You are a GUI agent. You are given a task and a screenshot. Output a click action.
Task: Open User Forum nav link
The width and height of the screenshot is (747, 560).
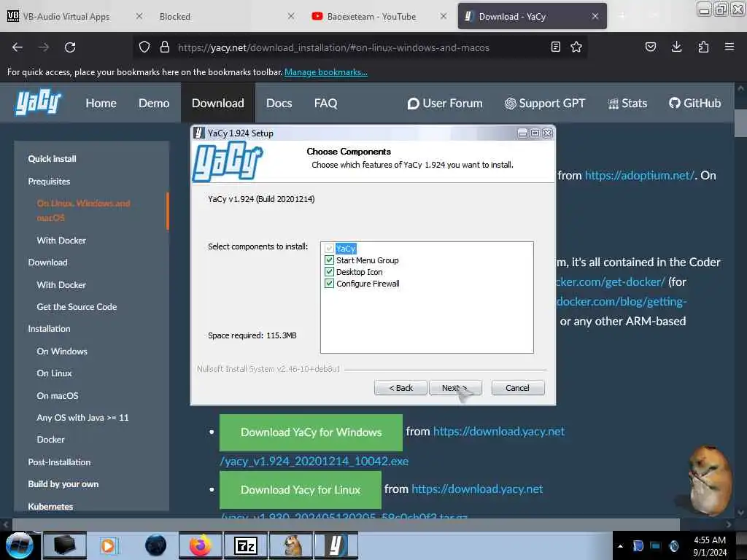(445, 103)
